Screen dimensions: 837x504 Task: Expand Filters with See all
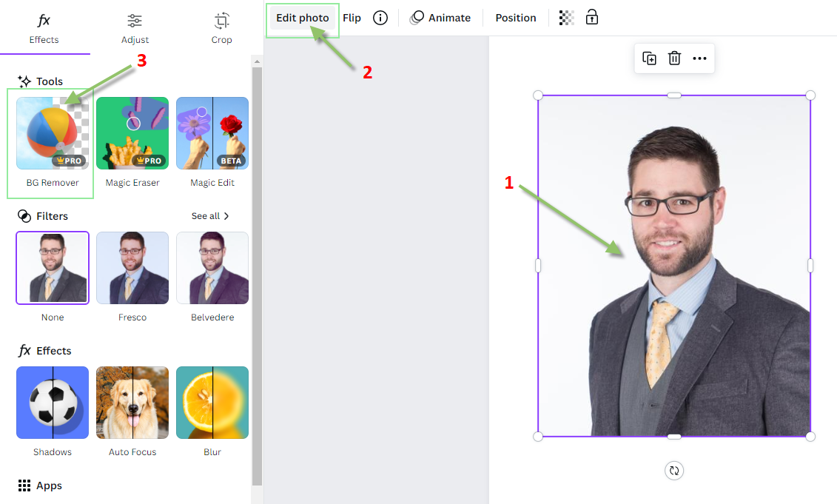(x=208, y=215)
